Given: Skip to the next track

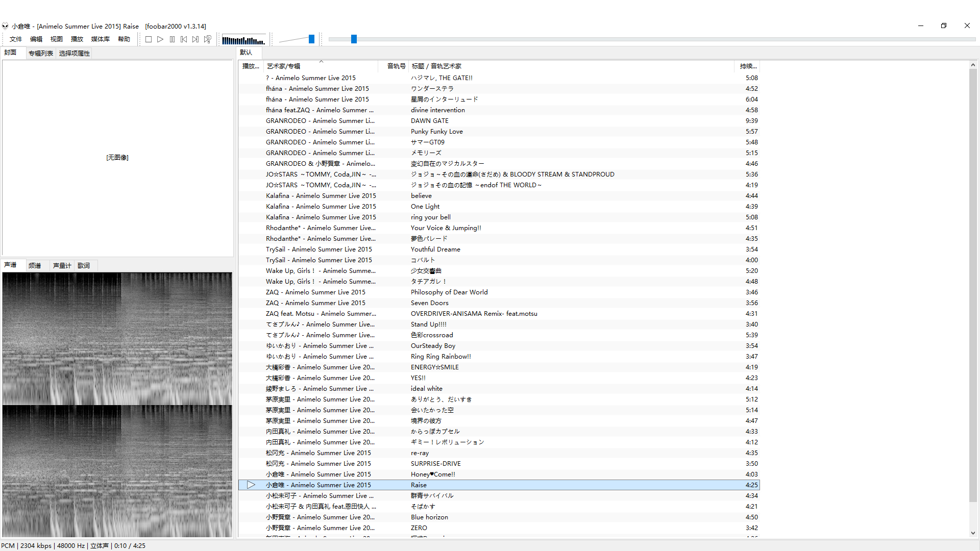Looking at the screenshot, I should tap(195, 39).
